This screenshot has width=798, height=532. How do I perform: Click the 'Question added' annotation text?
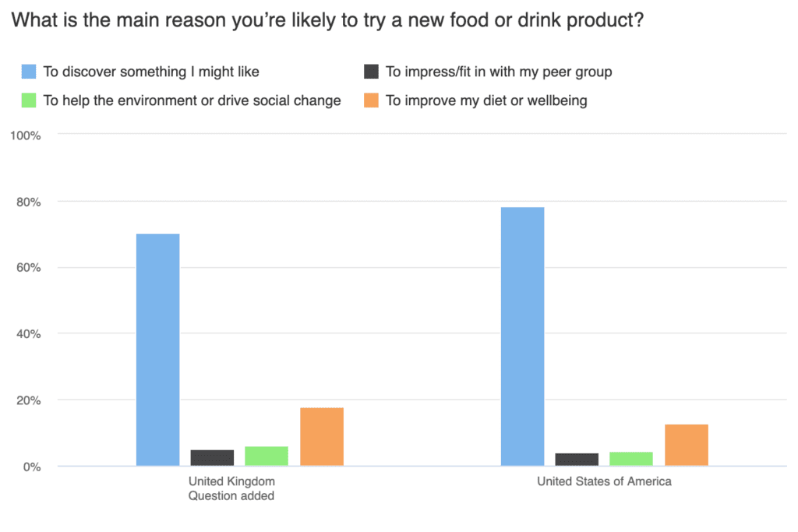tap(231, 495)
